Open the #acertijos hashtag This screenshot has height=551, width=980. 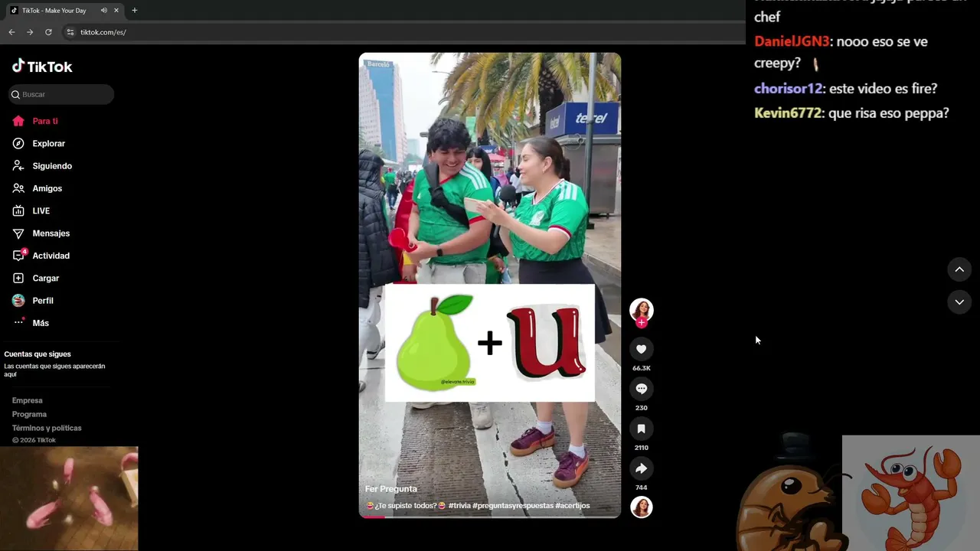coord(573,506)
